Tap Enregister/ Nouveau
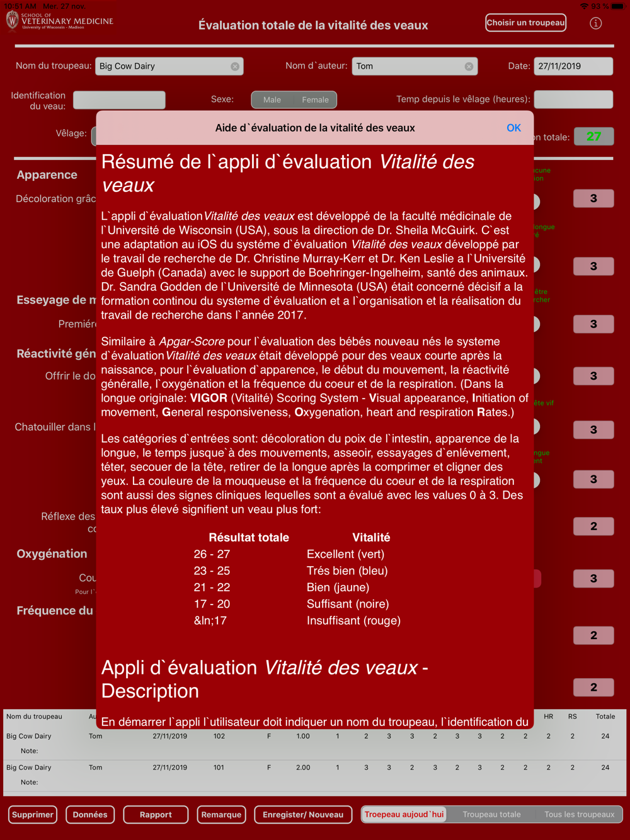The image size is (630, 840). (x=303, y=814)
